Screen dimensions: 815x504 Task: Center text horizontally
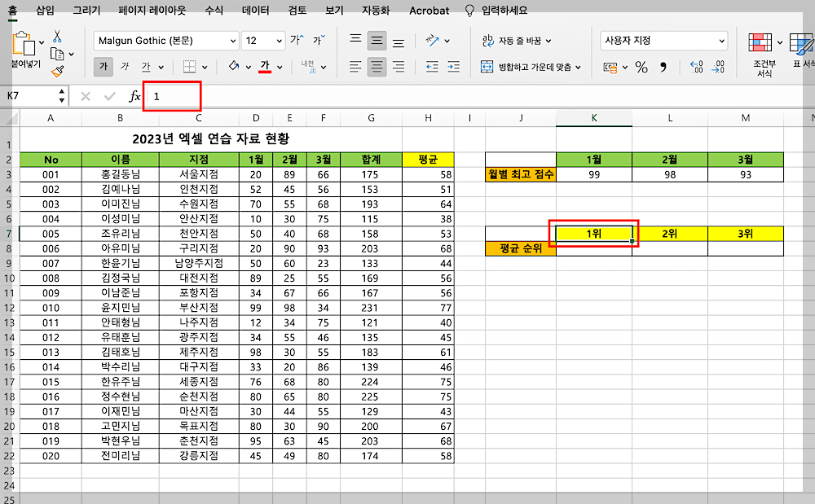(x=377, y=67)
